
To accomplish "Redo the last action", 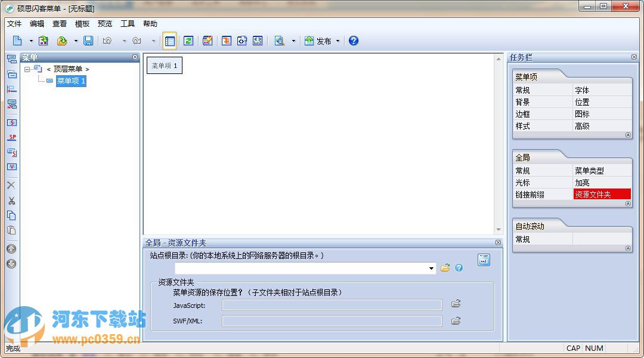I will [136, 41].
